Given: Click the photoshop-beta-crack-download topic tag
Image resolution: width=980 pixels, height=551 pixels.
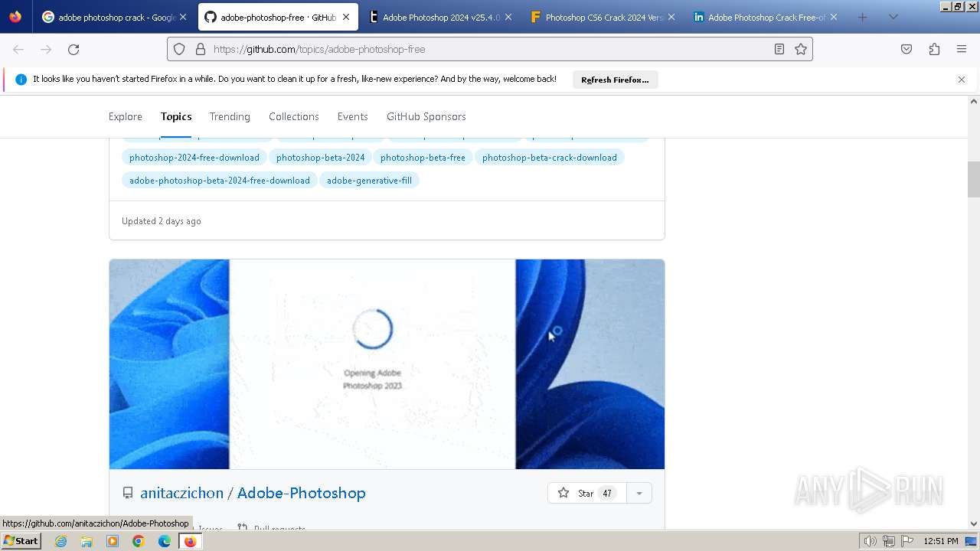Looking at the screenshot, I should click(x=550, y=158).
